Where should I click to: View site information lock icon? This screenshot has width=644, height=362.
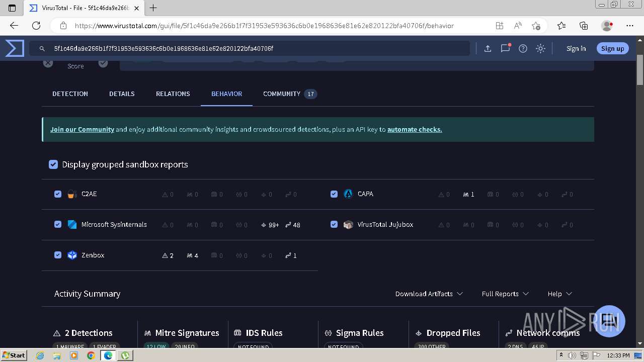tap(63, 25)
